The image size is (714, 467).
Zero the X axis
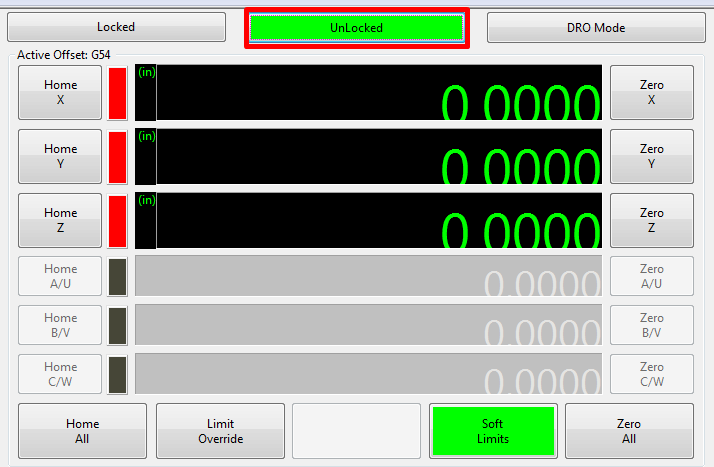[651, 92]
